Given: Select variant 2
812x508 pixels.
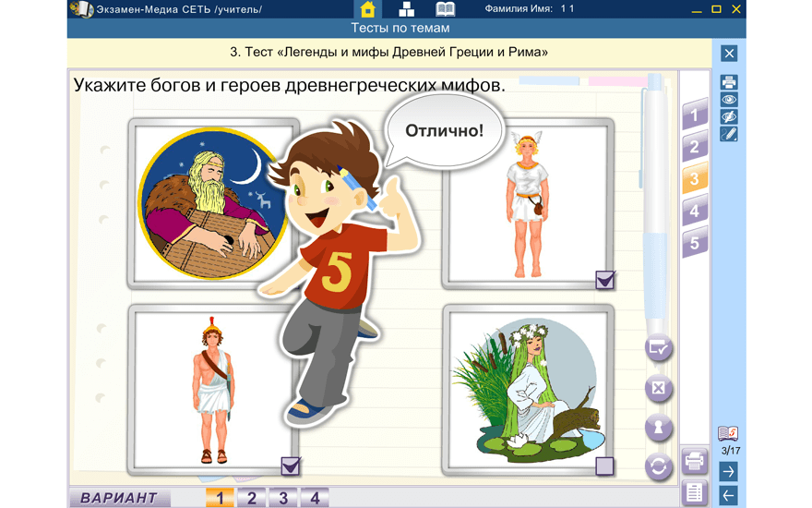Looking at the screenshot, I should pyautogui.click(x=252, y=498).
